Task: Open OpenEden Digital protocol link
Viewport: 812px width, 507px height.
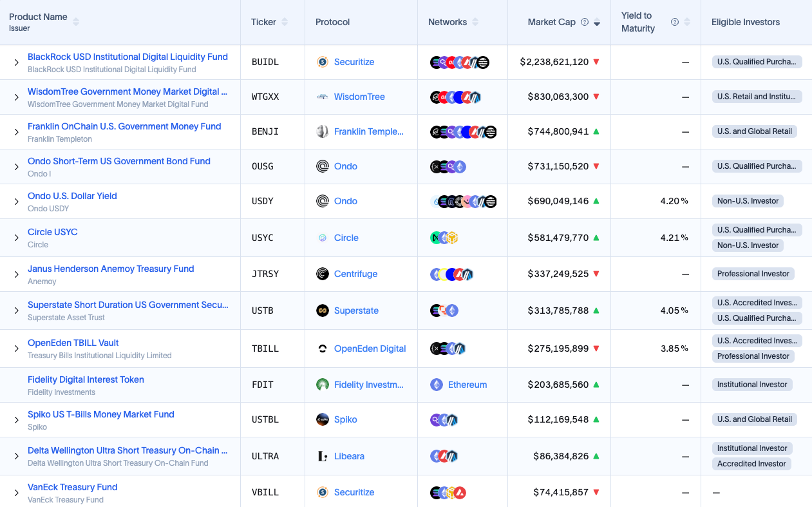Action: pyautogui.click(x=370, y=349)
